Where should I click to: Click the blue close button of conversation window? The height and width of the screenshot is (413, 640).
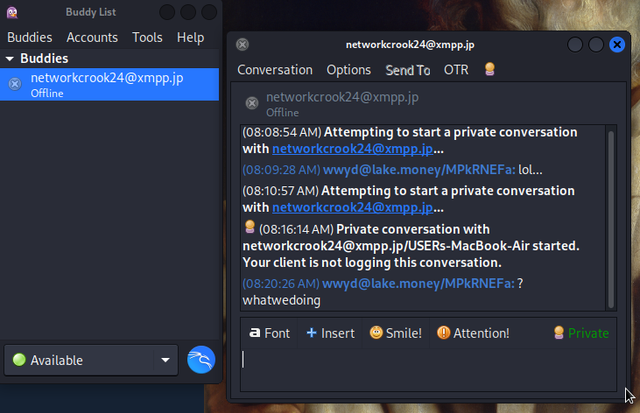pos(617,44)
